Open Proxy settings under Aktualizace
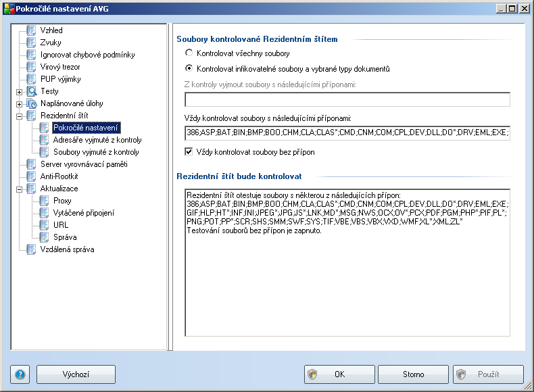 (x=62, y=201)
